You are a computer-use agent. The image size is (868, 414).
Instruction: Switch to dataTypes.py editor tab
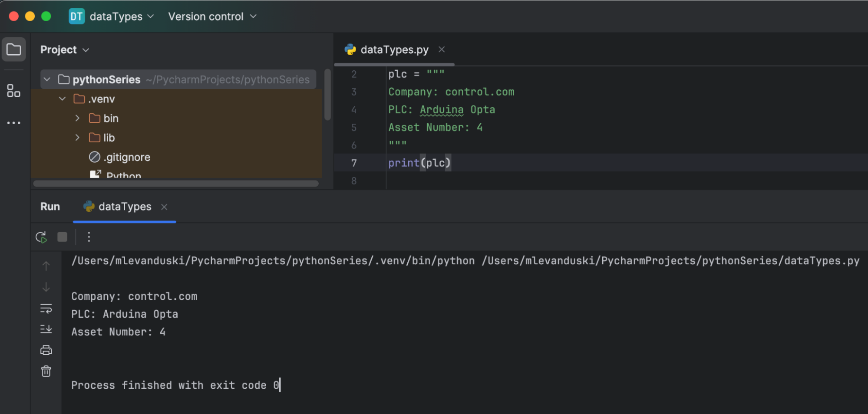(x=395, y=49)
